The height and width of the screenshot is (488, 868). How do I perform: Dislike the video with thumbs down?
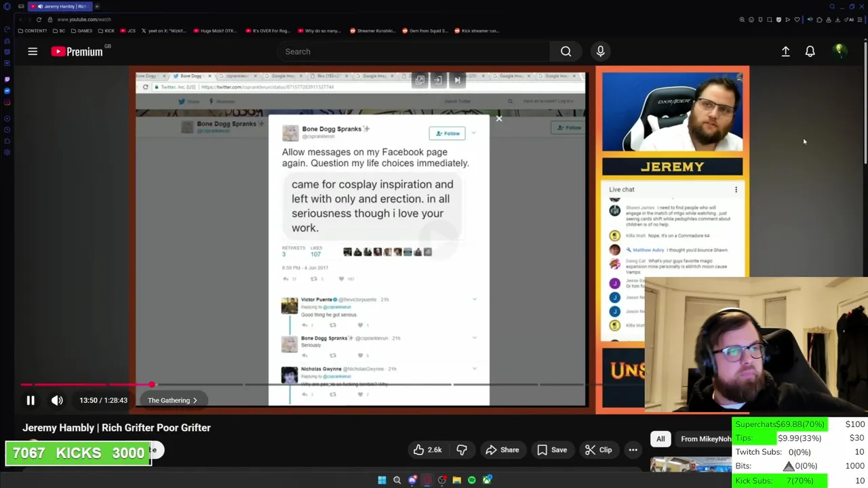(x=462, y=450)
